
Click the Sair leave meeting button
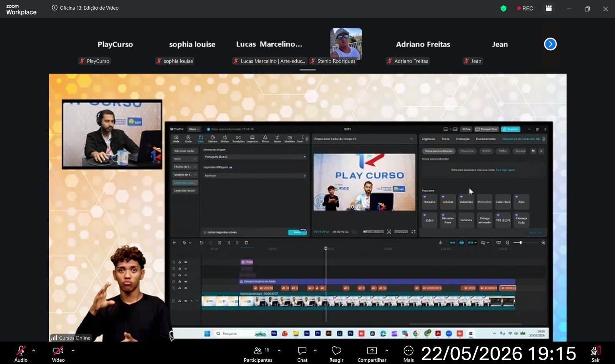595,354
